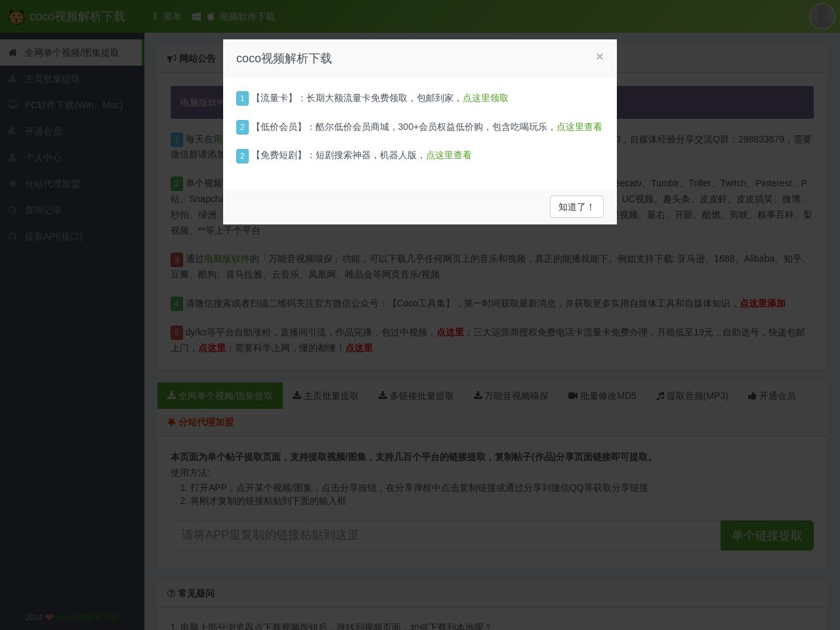Open the 免费短剧 点这里查看 link
Viewport: 840px width, 630px height.
click(x=449, y=155)
